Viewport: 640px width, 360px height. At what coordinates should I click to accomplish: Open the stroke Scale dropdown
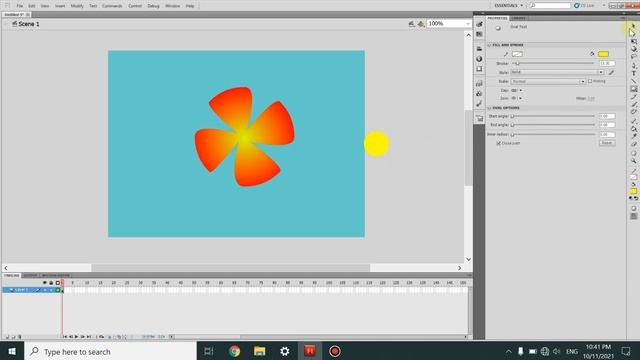[x=548, y=81]
